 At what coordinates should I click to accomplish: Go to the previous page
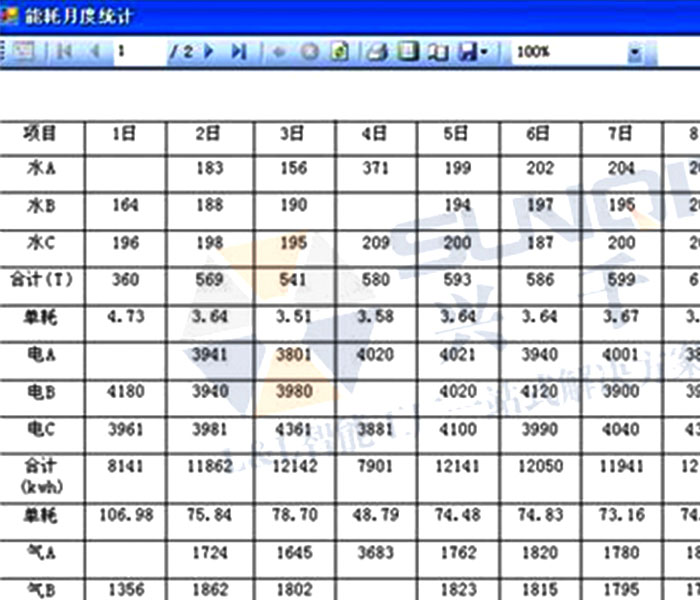point(94,51)
